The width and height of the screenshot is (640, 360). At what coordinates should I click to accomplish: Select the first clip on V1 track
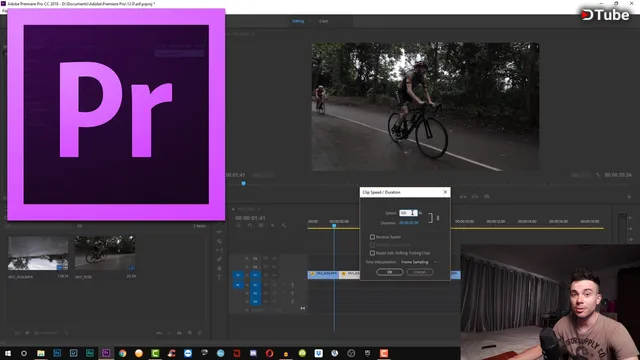coord(323,274)
